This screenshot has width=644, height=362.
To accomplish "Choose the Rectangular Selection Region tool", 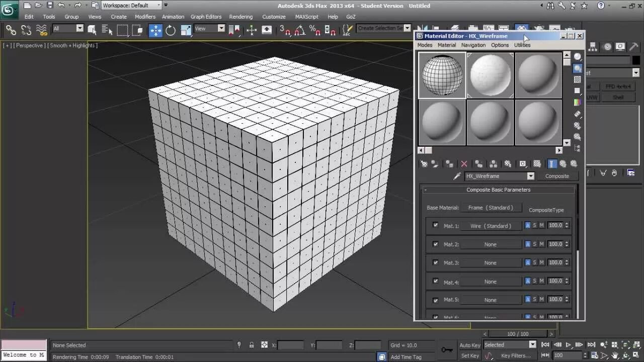I will click(122, 30).
